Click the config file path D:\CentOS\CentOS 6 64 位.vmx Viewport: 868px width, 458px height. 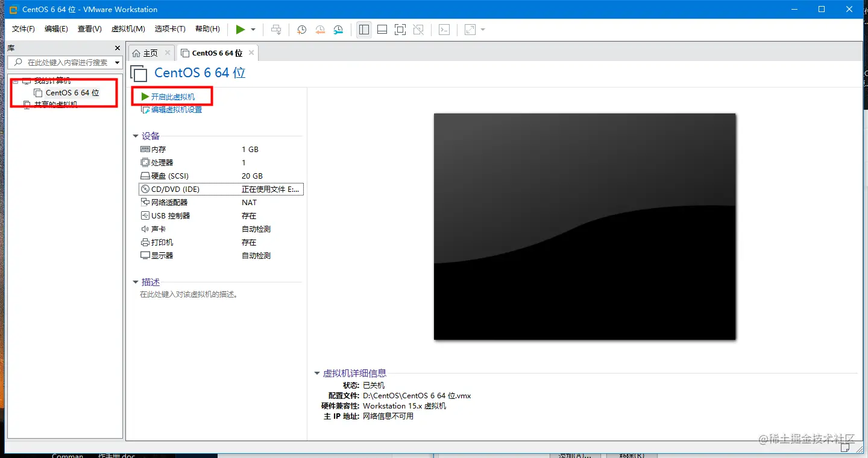pyautogui.click(x=417, y=396)
